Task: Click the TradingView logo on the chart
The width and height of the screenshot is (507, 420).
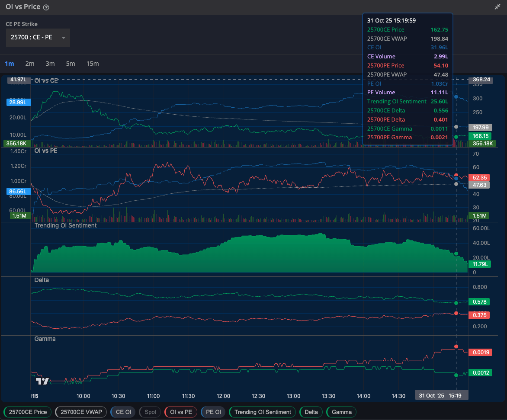Action: [x=42, y=381]
